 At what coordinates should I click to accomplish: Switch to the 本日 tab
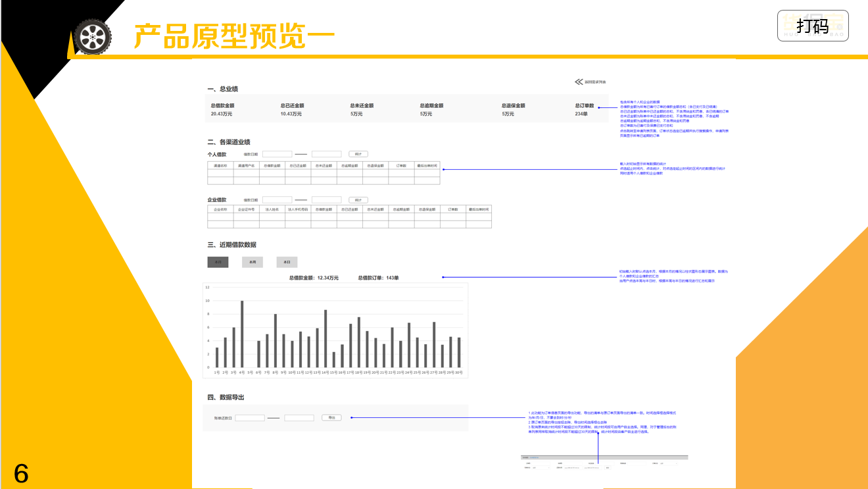[287, 262]
